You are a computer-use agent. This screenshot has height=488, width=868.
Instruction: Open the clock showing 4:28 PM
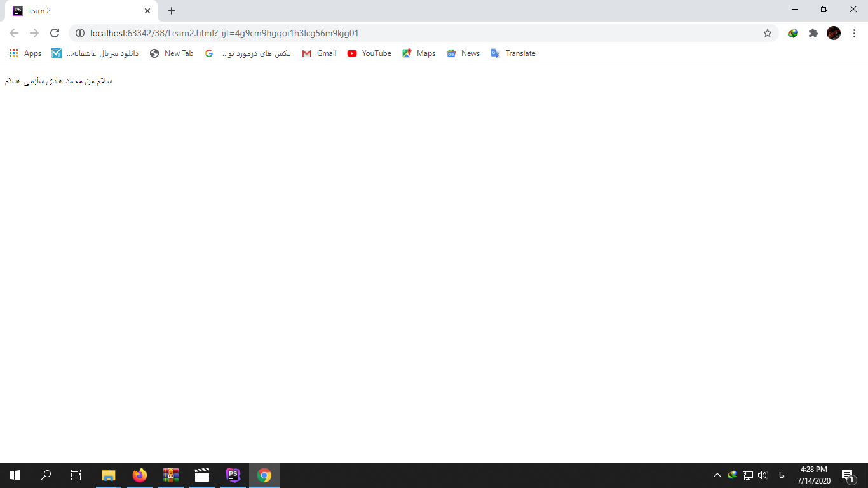(x=813, y=475)
